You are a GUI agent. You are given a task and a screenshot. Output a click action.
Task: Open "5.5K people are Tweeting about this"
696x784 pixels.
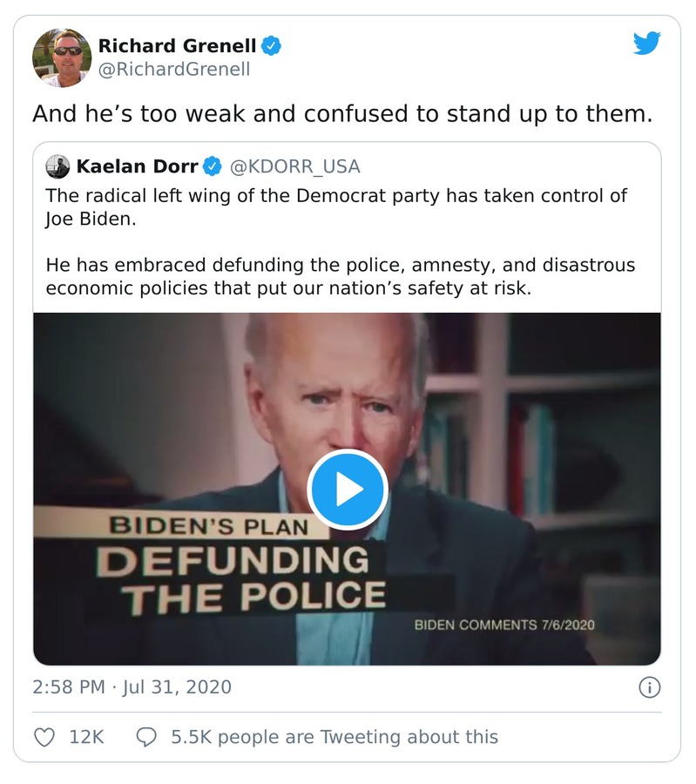tap(334, 737)
